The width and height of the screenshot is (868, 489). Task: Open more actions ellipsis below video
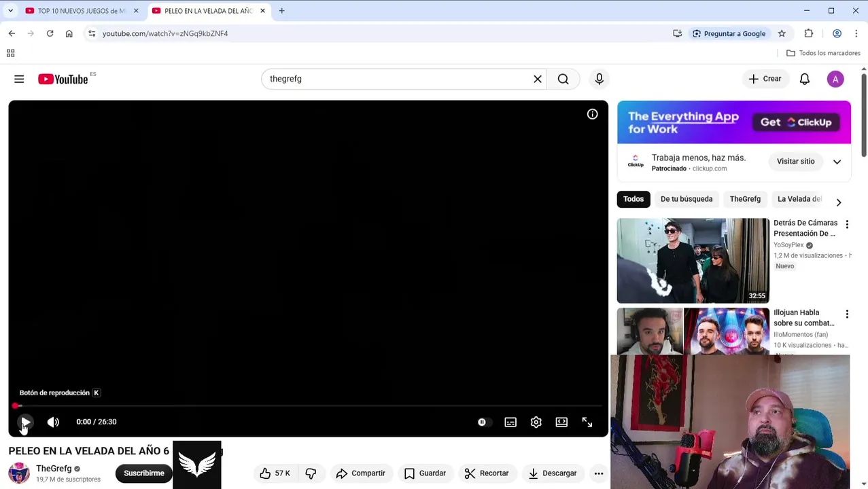click(x=598, y=473)
